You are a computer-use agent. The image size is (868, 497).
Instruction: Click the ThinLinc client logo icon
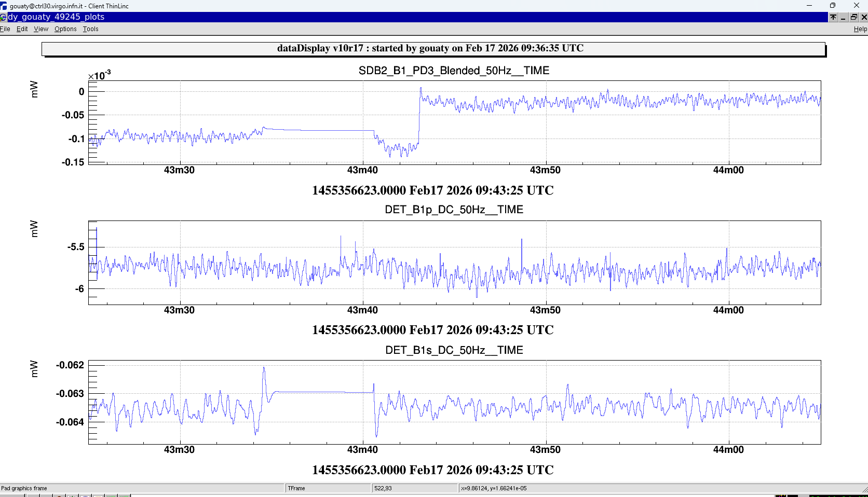click(x=4, y=6)
